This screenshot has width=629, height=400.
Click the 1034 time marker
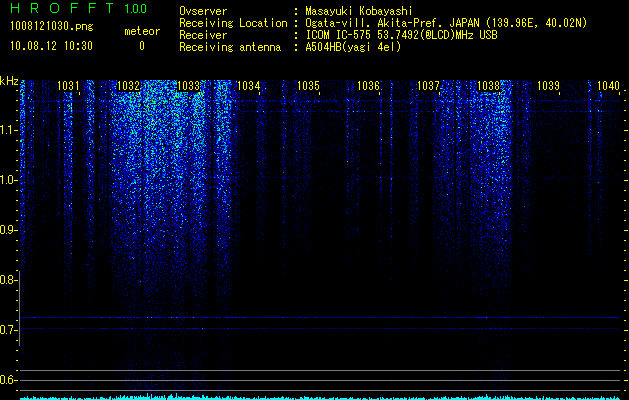tap(248, 85)
